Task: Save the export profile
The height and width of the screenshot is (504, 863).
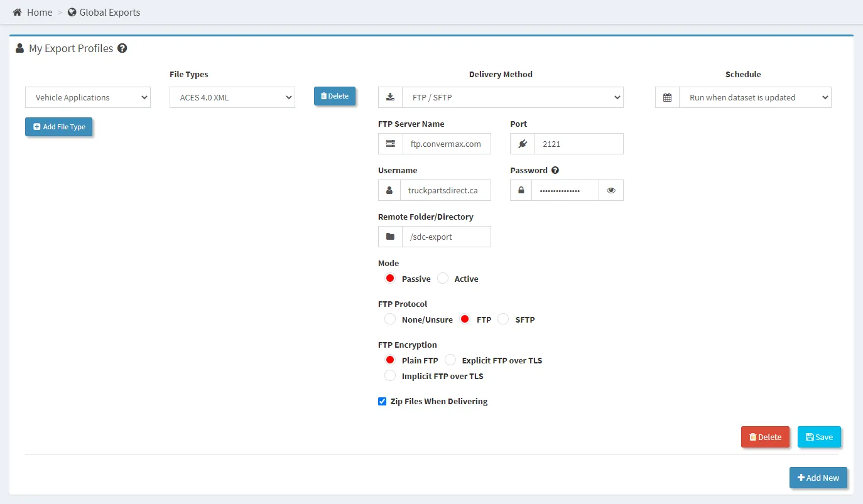Action: click(819, 437)
